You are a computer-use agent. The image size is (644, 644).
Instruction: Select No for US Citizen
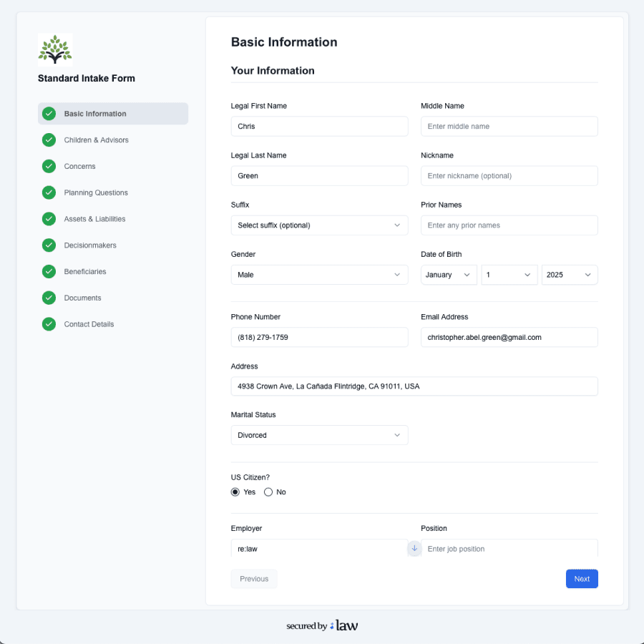point(268,492)
